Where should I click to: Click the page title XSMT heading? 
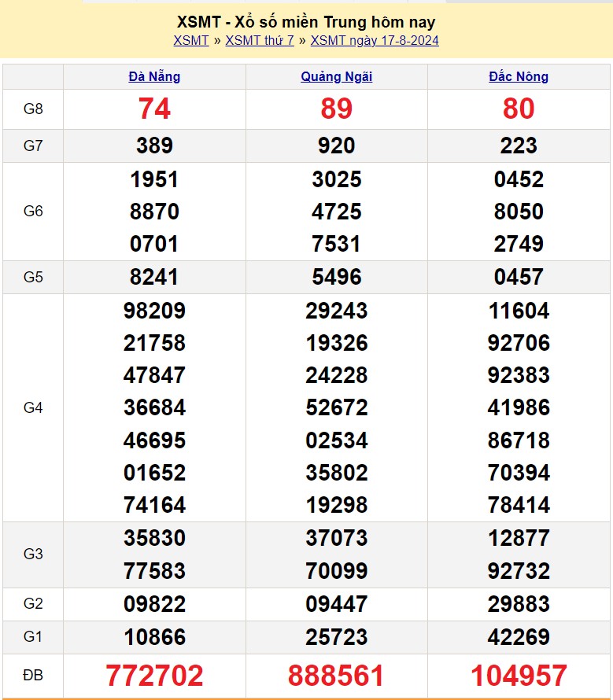click(306, 22)
